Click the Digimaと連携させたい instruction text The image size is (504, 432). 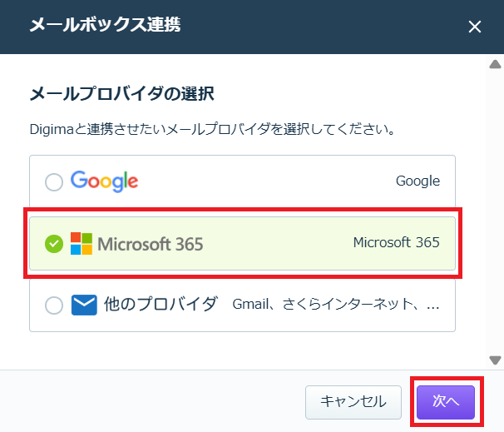(212, 129)
